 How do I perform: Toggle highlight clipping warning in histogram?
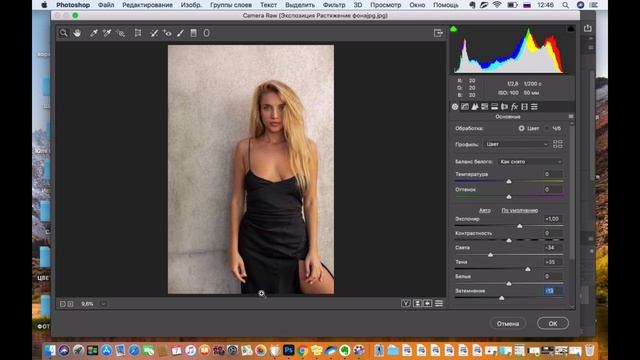point(571,29)
